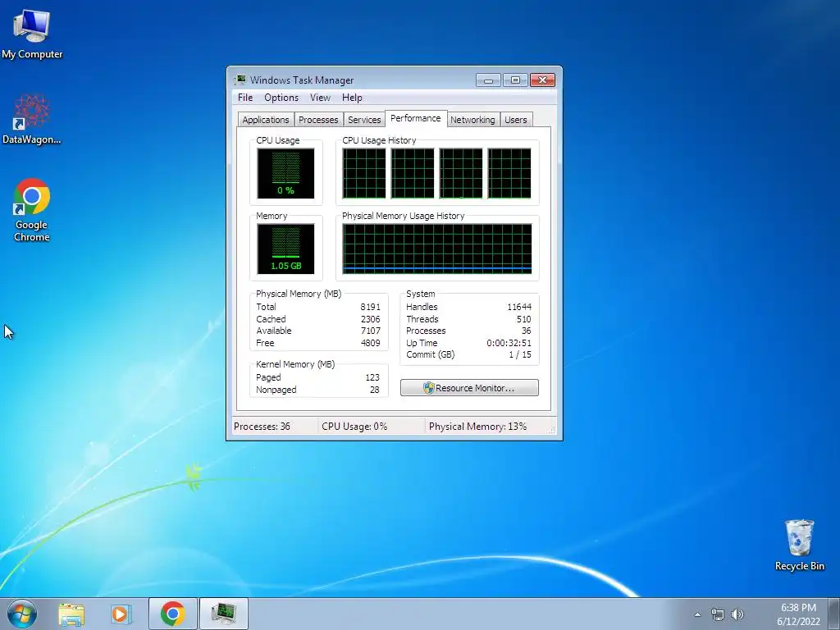Maximize the Task Manager window
The image size is (840, 630).
pos(515,80)
